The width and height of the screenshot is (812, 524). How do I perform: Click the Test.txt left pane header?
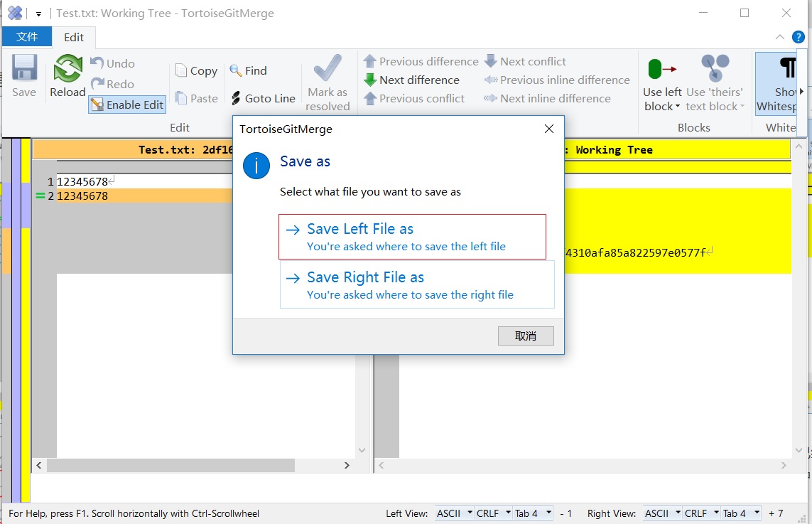click(133, 150)
